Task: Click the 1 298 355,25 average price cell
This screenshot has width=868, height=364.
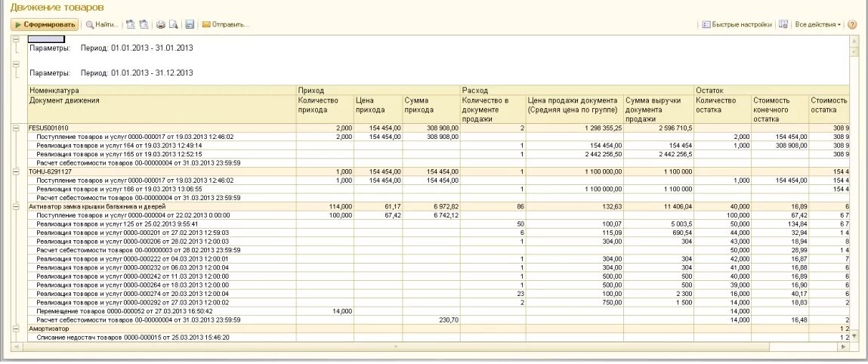Action: click(575, 128)
